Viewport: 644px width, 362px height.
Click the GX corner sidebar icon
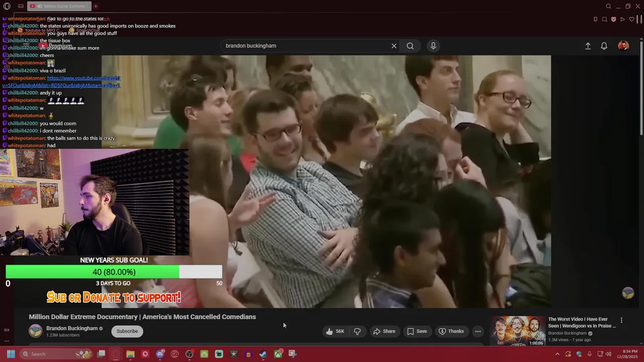pyautogui.click(x=7, y=330)
